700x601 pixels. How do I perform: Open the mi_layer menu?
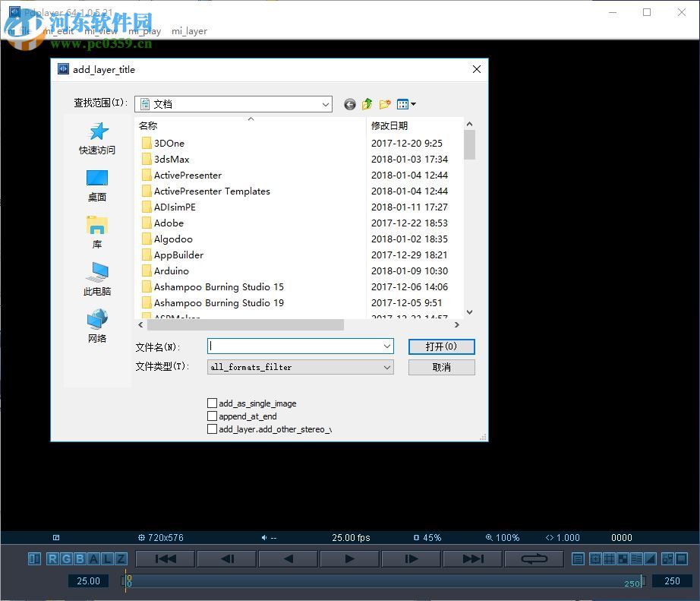pyautogui.click(x=189, y=31)
